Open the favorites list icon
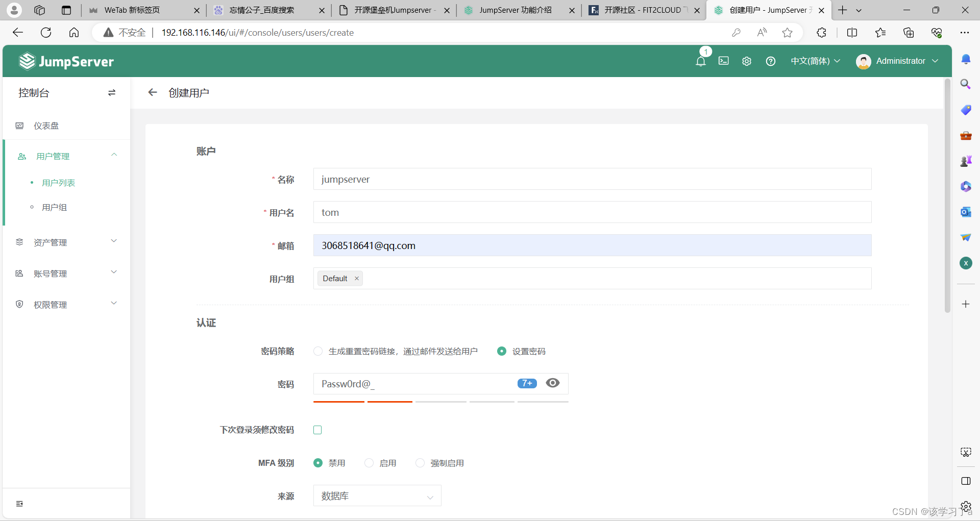 [x=880, y=33]
